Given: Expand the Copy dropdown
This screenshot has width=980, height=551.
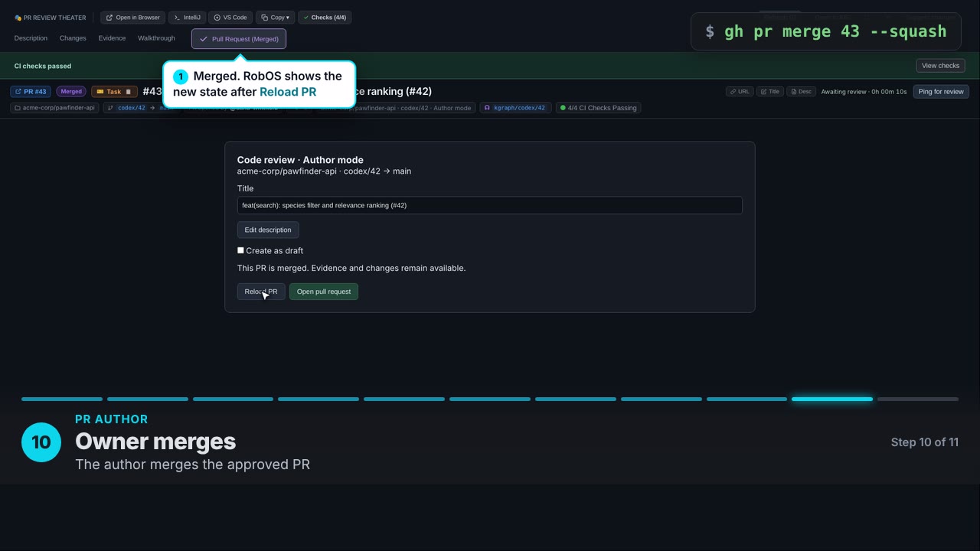Looking at the screenshot, I should [x=275, y=18].
